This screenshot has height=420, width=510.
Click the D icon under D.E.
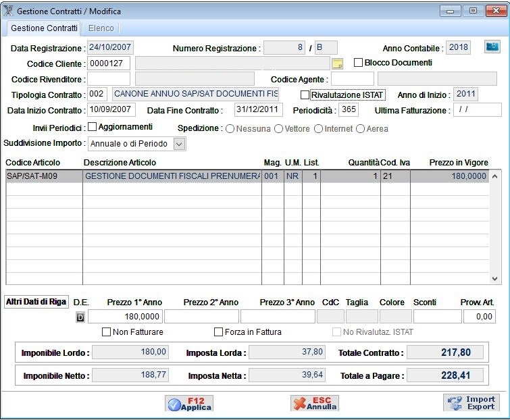(x=80, y=317)
